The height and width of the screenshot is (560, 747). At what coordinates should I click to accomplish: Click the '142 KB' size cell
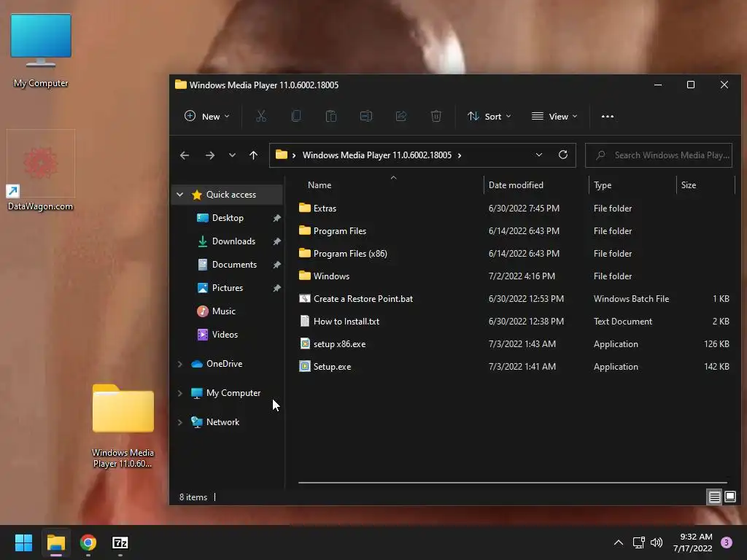tap(716, 367)
